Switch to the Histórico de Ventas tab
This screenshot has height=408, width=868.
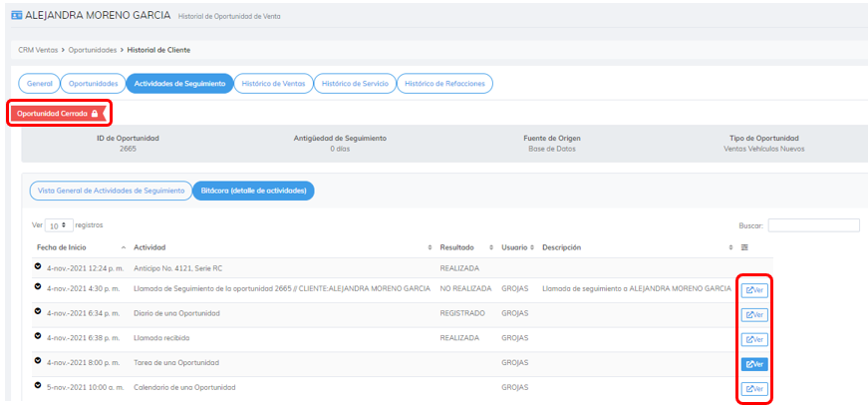[x=273, y=84]
